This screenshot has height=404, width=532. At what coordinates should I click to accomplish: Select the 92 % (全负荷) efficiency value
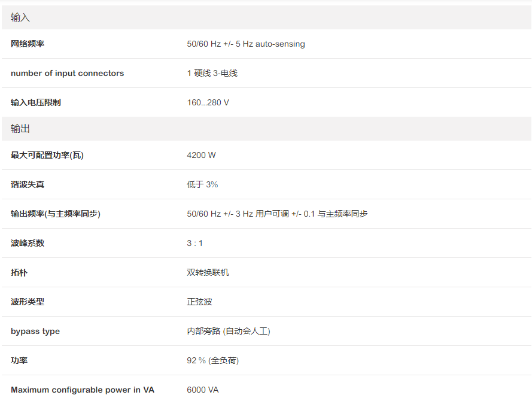click(x=212, y=360)
